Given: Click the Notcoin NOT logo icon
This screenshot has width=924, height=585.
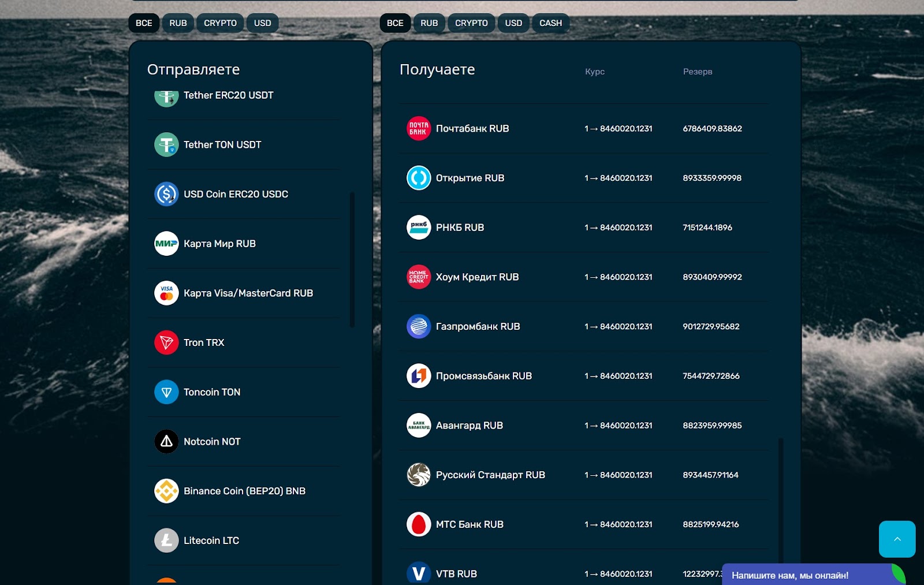Looking at the screenshot, I should click(x=166, y=442).
